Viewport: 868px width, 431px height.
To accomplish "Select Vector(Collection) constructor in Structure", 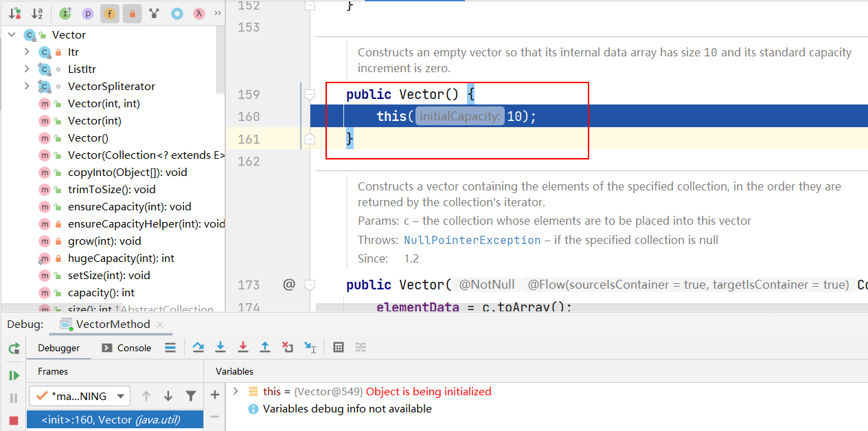I will (x=146, y=155).
